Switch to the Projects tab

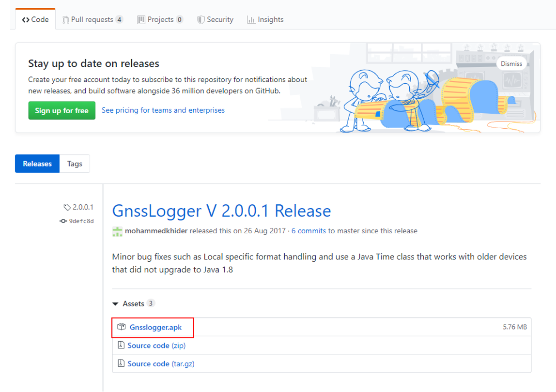click(160, 20)
